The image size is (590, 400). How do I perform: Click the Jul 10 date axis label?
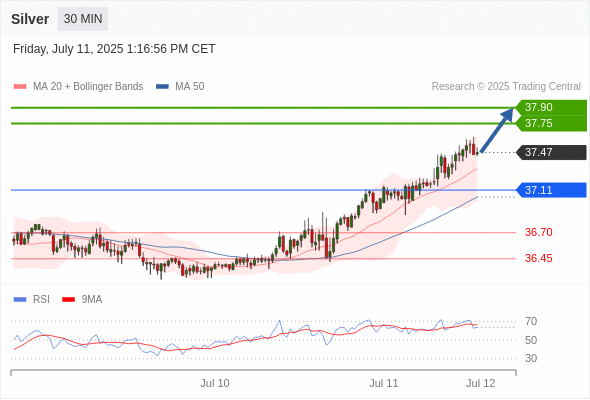click(x=215, y=383)
